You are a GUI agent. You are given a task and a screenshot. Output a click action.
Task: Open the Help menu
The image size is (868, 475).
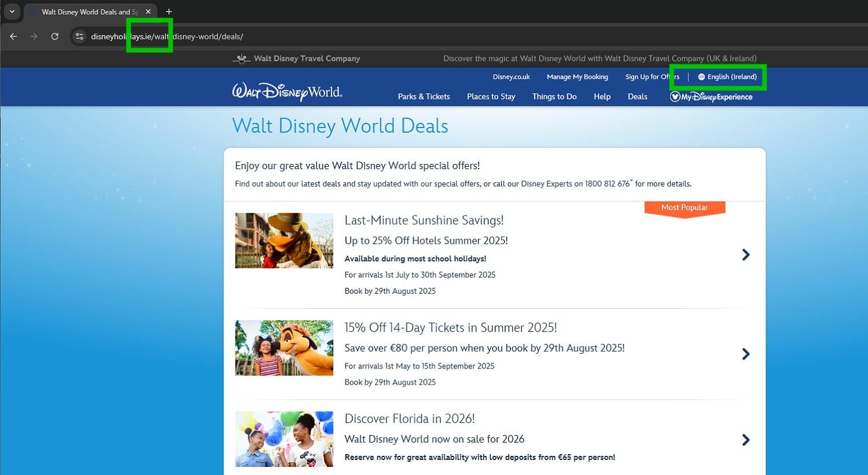602,97
